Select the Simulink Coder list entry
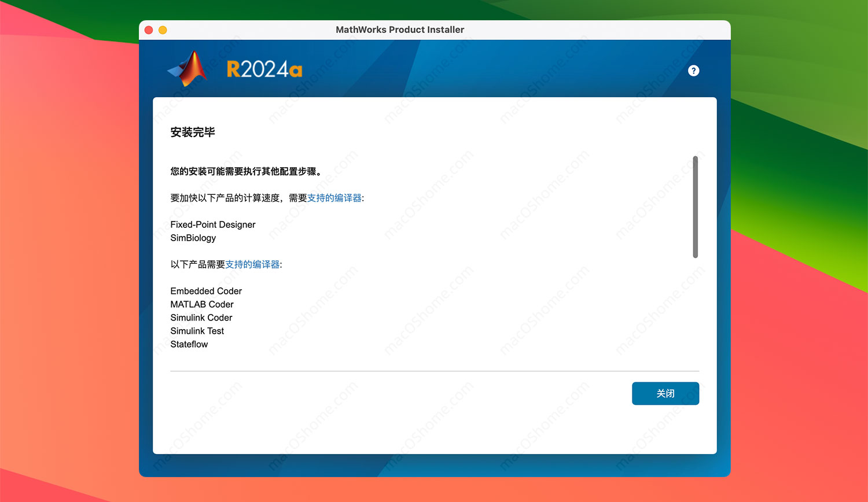The image size is (868, 502). [201, 318]
